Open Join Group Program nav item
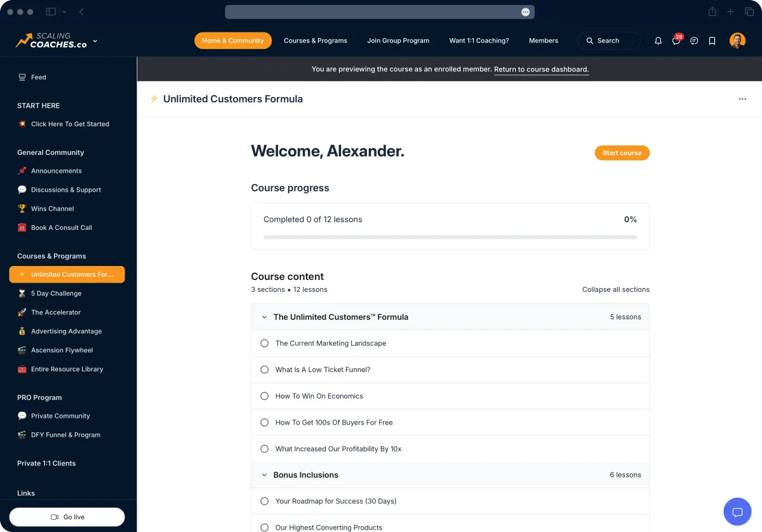The width and height of the screenshot is (762, 532). click(398, 41)
